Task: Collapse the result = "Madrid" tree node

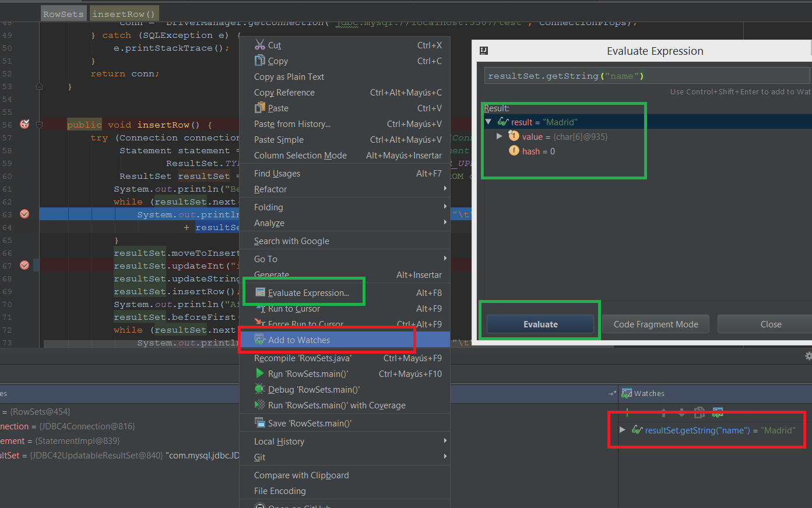Action: [488, 122]
